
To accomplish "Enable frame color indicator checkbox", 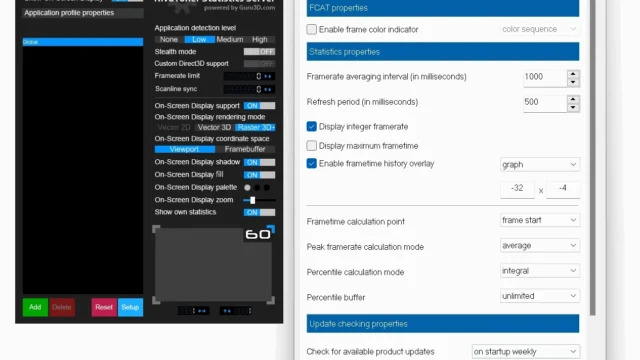I will (x=311, y=29).
